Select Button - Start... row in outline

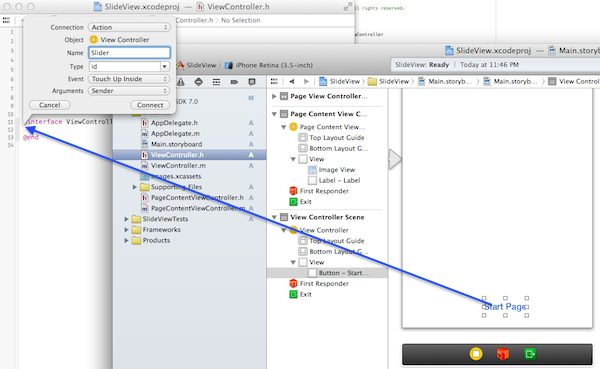[327, 273]
